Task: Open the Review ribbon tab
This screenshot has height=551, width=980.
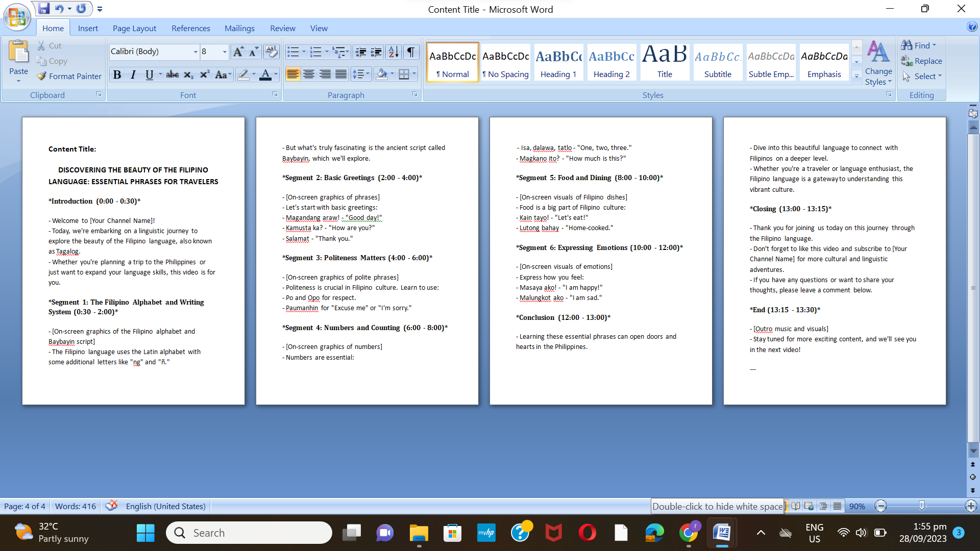Action: (282, 29)
